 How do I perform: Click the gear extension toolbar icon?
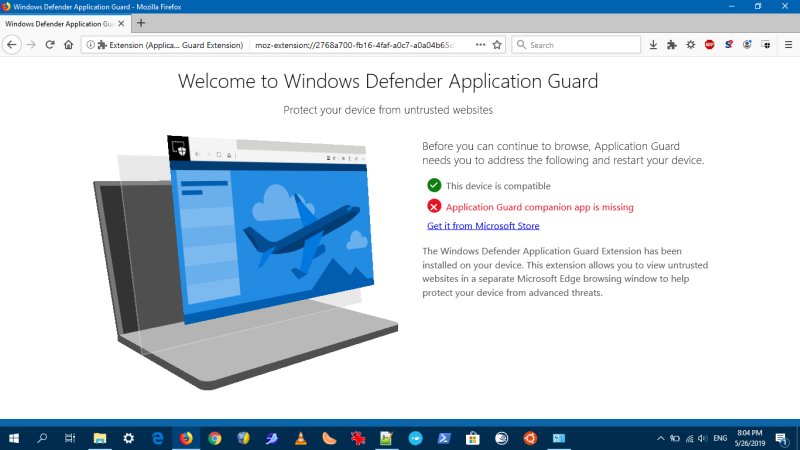(x=691, y=45)
